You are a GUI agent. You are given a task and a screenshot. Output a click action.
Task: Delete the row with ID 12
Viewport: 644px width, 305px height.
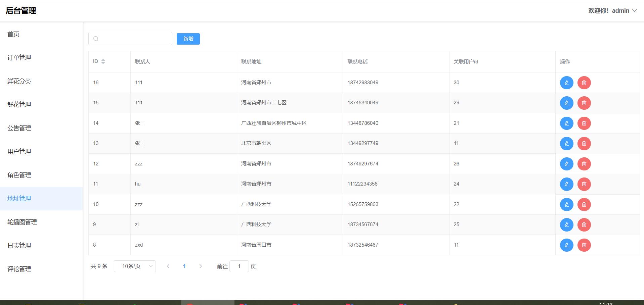pos(584,164)
